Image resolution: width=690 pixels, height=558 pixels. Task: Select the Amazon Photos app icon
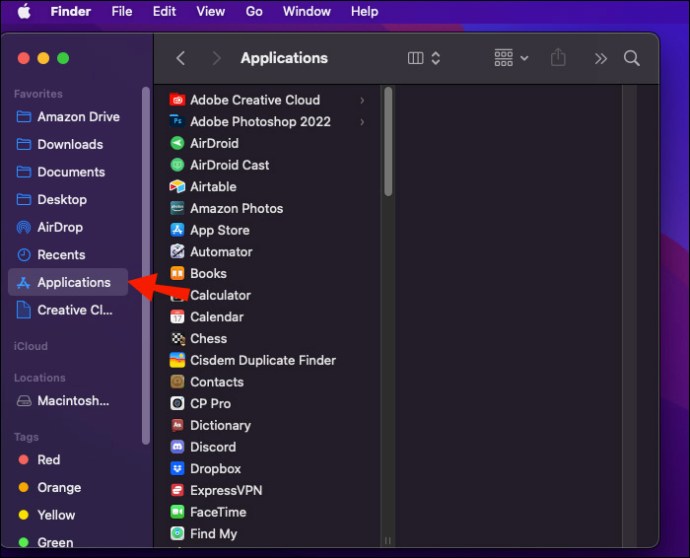177,208
